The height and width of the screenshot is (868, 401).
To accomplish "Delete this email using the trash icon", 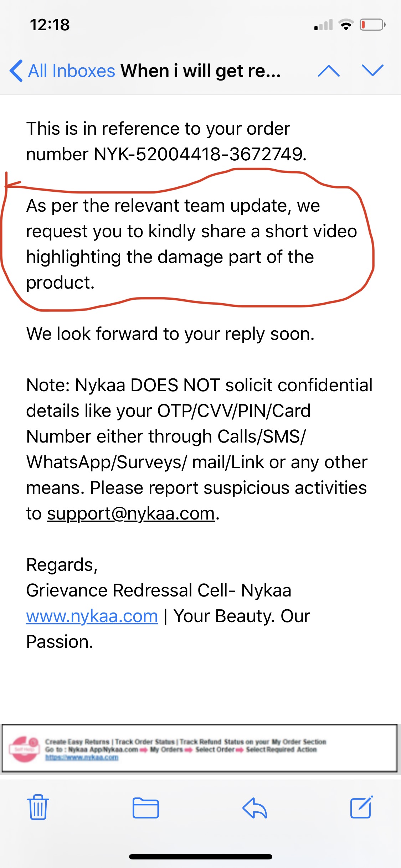I will (38, 807).
